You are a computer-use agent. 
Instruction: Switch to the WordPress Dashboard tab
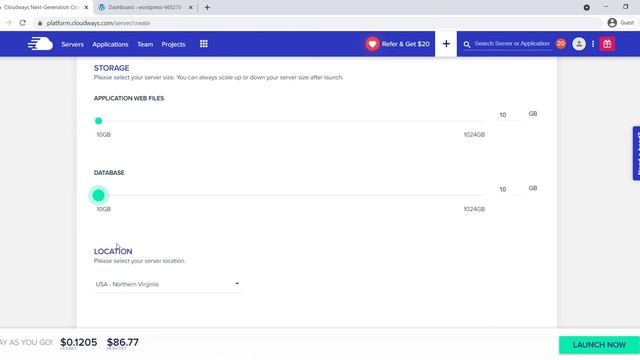(144, 7)
